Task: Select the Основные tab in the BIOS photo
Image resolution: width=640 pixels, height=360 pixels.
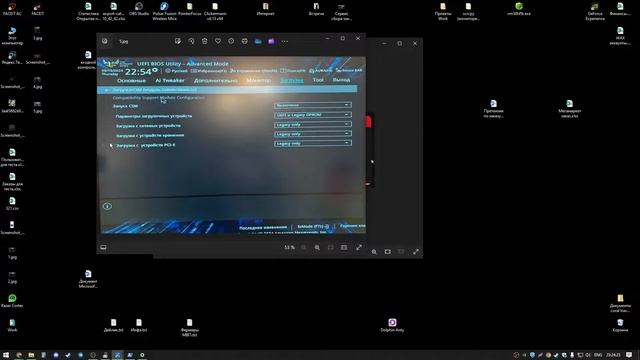Action: click(x=131, y=80)
